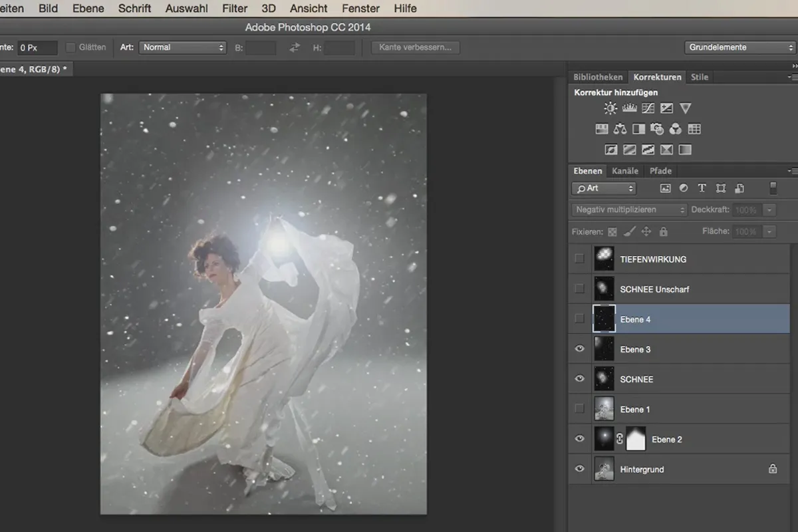Filter layers by type layers icon
This screenshot has height=532, width=798.
[x=702, y=189]
